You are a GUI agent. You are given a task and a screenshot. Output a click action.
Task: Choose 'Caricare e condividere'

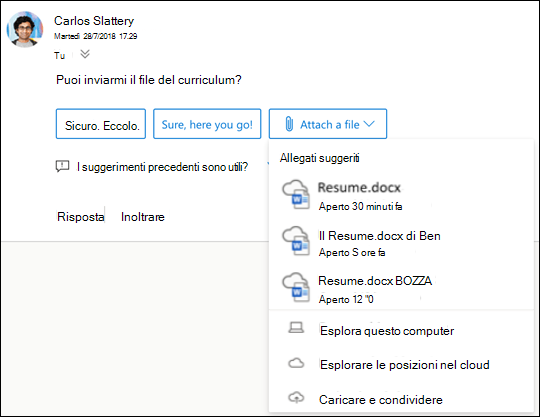click(401, 399)
